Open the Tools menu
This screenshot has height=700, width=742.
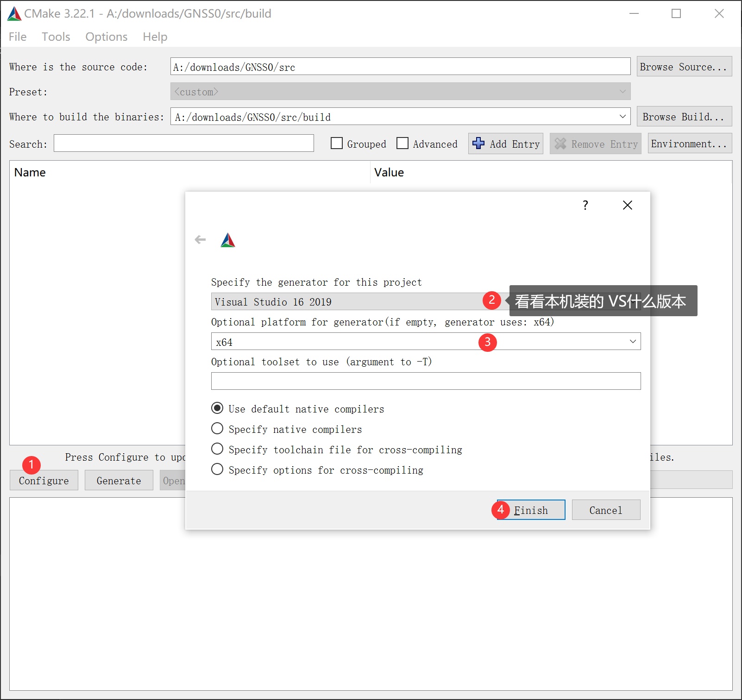(x=56, y=37)
